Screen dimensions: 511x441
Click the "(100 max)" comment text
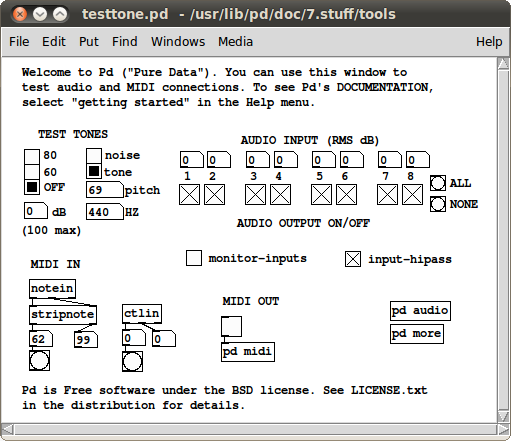coord(52,230)
